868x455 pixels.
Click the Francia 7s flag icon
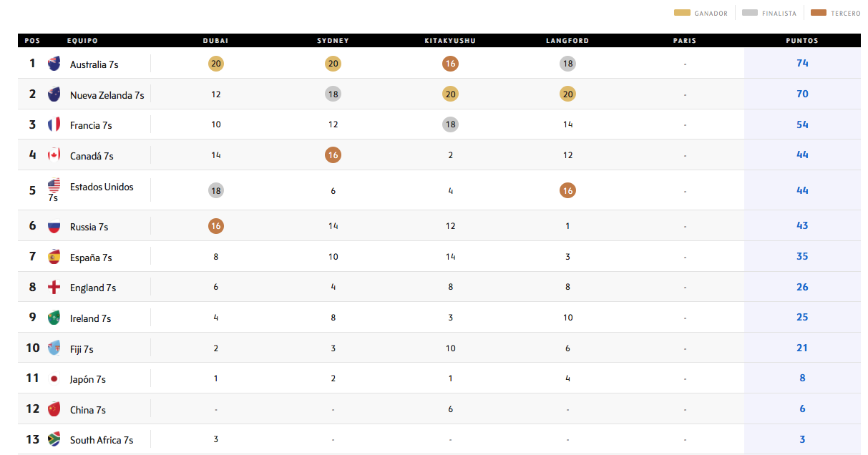(54, 124)
